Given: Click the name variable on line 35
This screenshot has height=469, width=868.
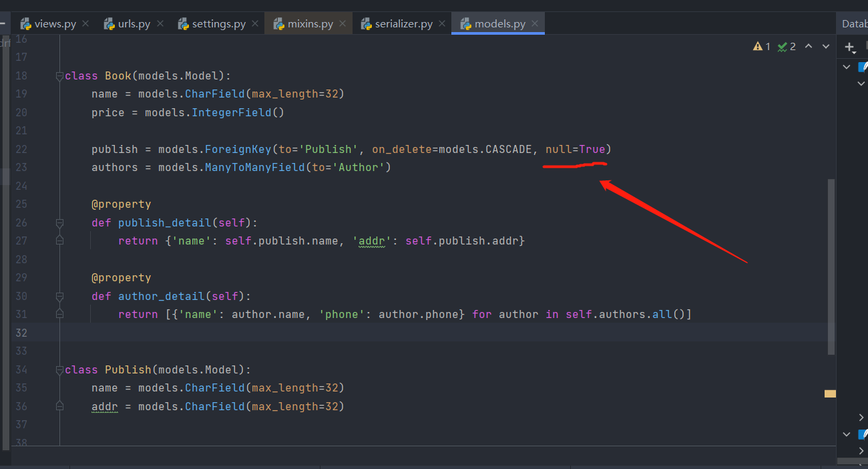Looking at the screenshot, I should click(x=105, y=387).
